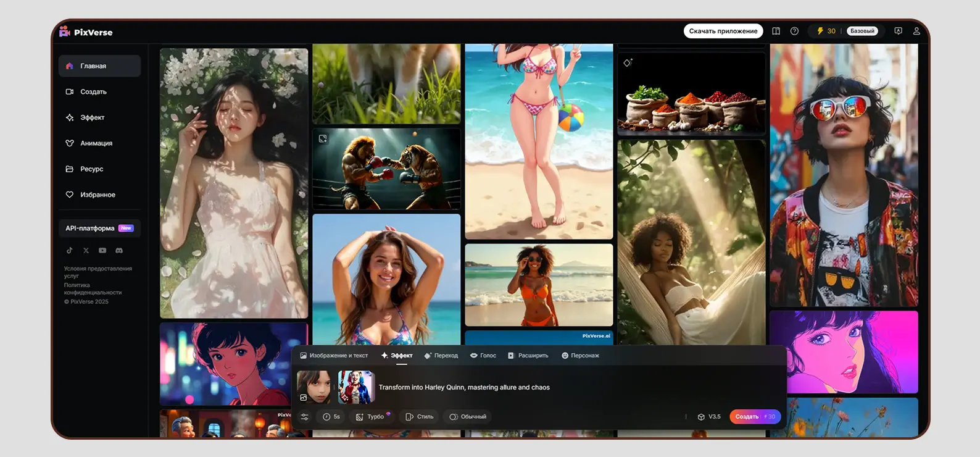Screen dimensions: 980x457
Task: Open the V3.5 model version selector
Action: click(708, 417)
